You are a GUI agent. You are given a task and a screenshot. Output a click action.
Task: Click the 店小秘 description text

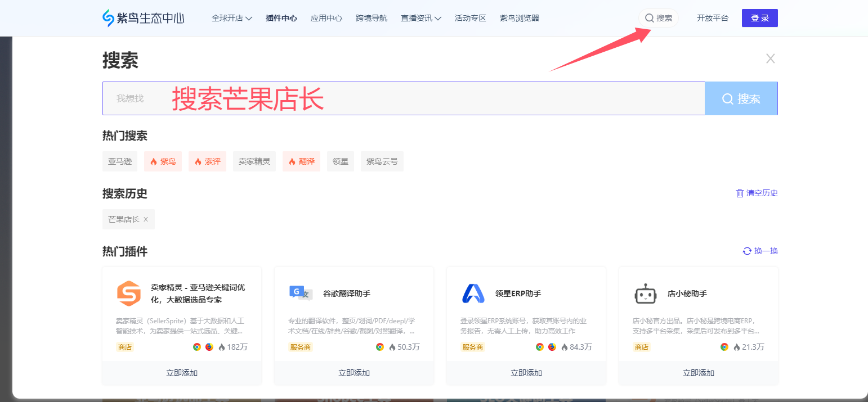pos(696,326)
